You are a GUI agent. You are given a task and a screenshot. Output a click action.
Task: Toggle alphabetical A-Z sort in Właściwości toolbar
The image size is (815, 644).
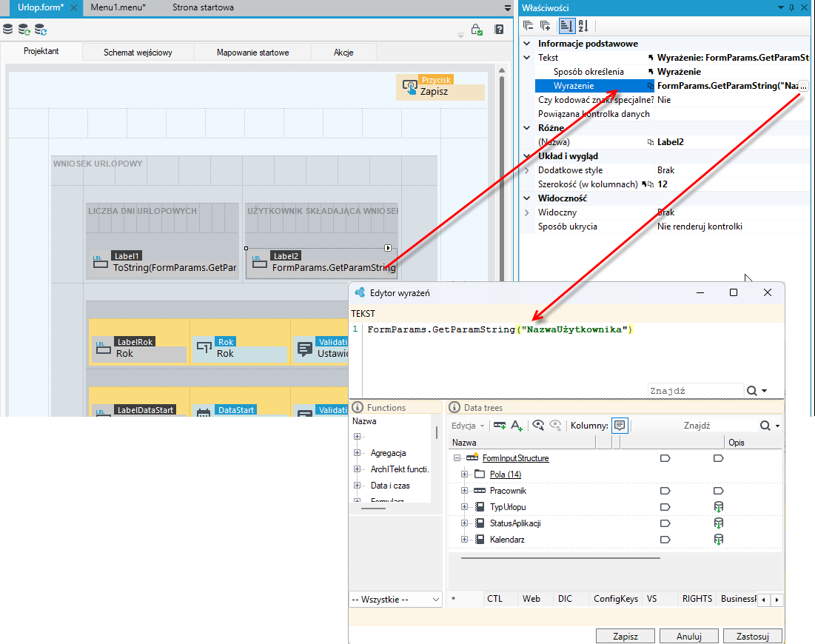pyautogui.click(x=583, y=26)
